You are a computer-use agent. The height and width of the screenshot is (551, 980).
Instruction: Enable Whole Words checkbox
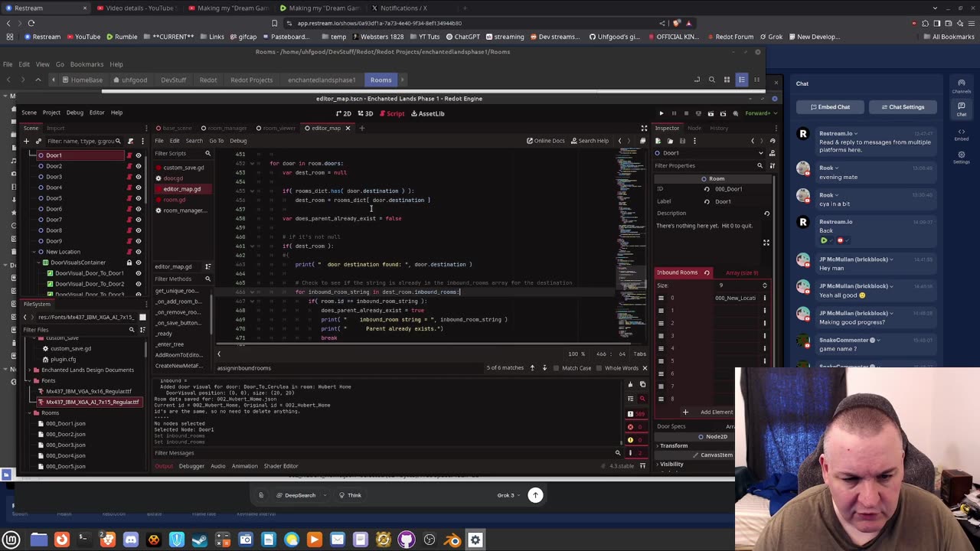click(599, 368)
